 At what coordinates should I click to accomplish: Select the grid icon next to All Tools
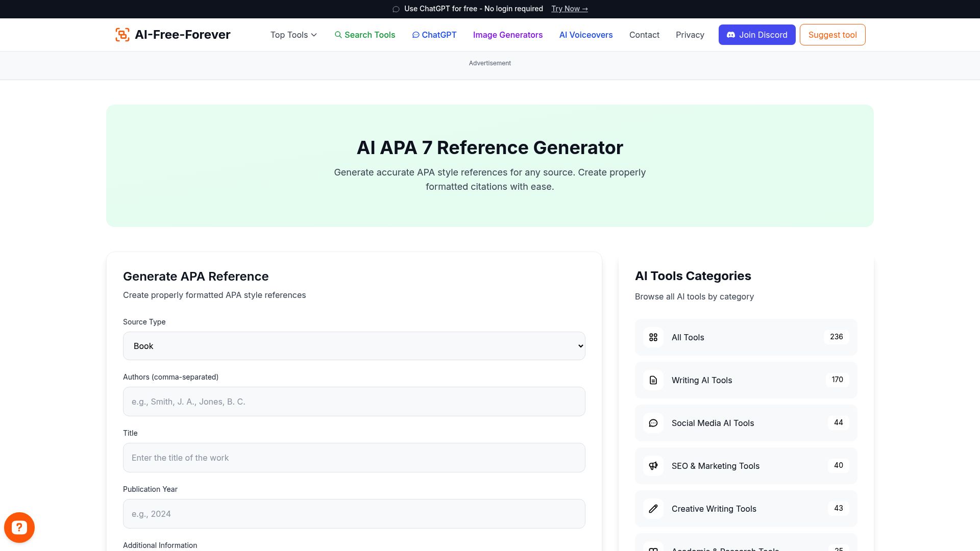click(x=653, y=337)
